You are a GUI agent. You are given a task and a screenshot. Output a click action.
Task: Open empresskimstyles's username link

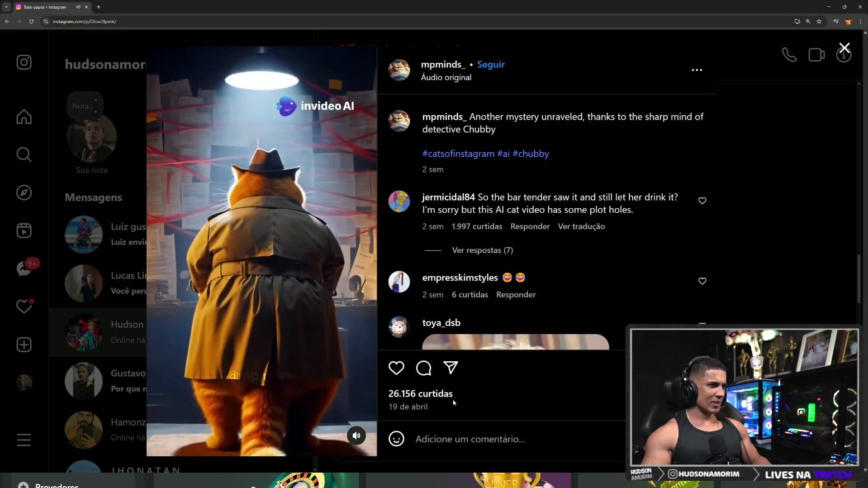pos(460,277)
